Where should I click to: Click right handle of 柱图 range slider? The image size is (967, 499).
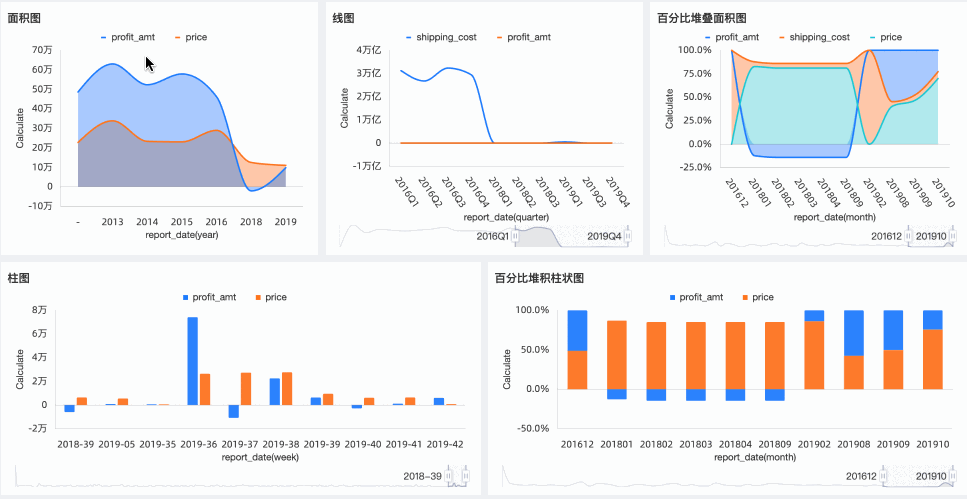point(466,476)
